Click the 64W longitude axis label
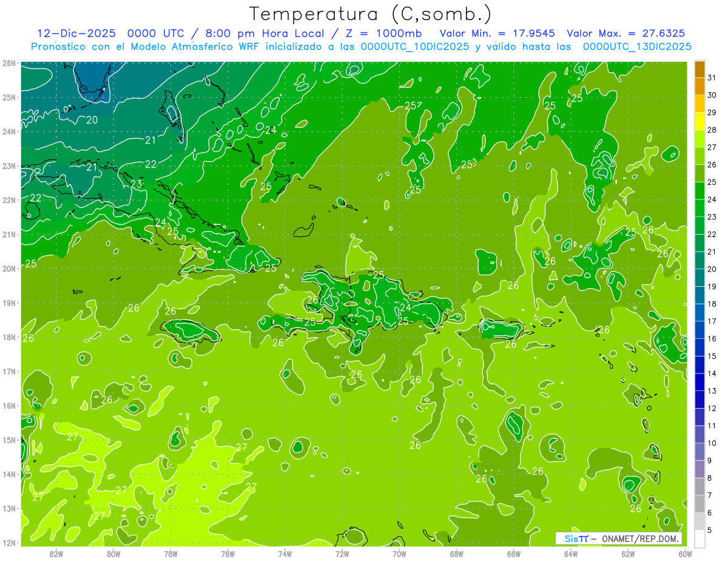The height and width of the screenshot is (562, 728). pos(570,554)
